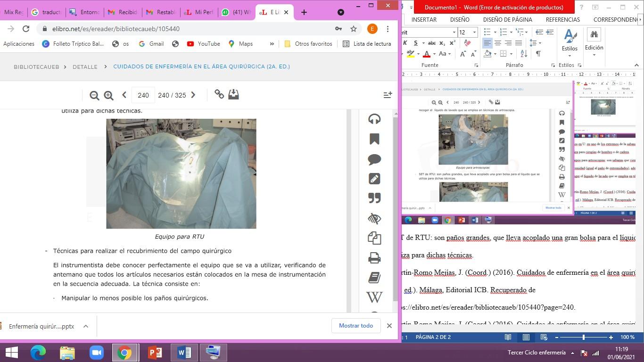644x362 pixels.
Task: Zoom out the ebook page in eLibro reader
Action: point(94,95)
